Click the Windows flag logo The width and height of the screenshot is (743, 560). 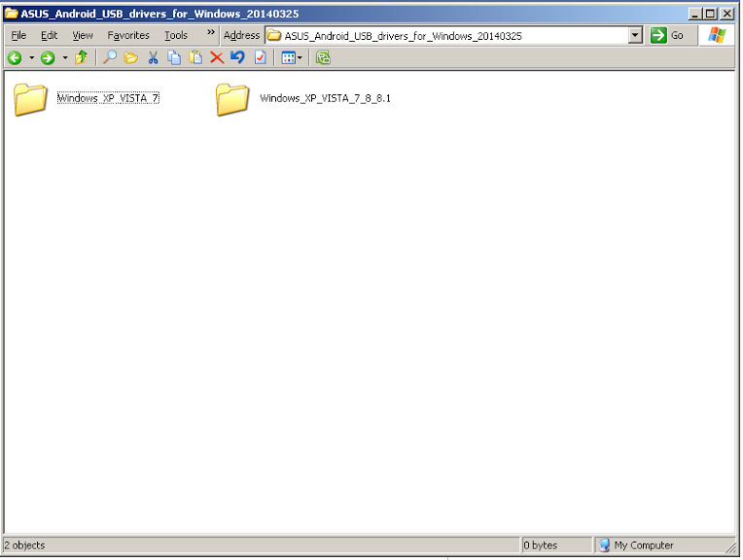pos(717,36)
